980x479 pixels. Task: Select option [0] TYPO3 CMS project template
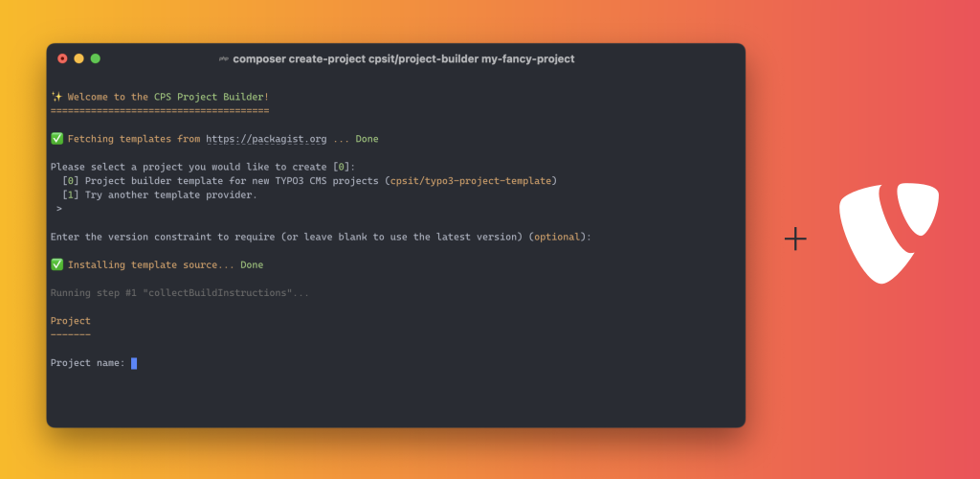coord(309,181)
